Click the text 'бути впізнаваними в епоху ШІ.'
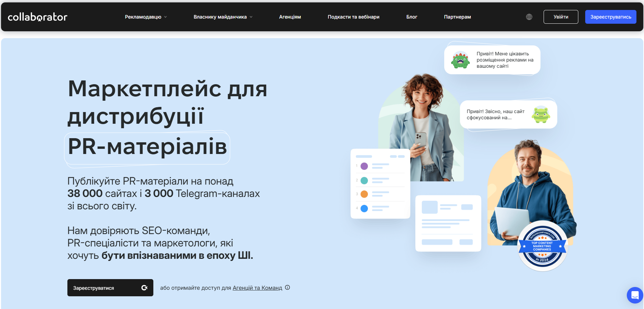 click(x=177, y=255)
